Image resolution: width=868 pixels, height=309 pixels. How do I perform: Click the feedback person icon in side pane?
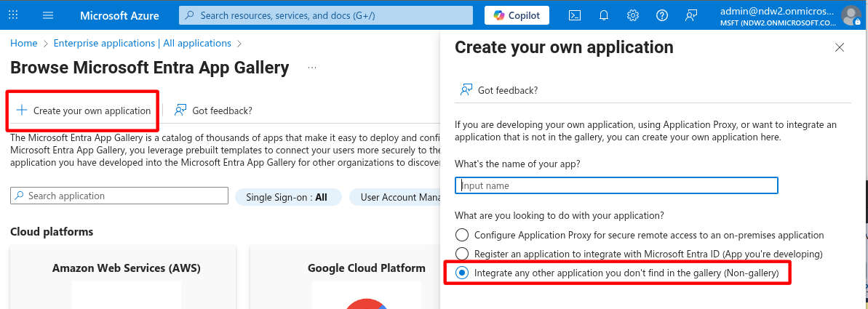(466, 89)
